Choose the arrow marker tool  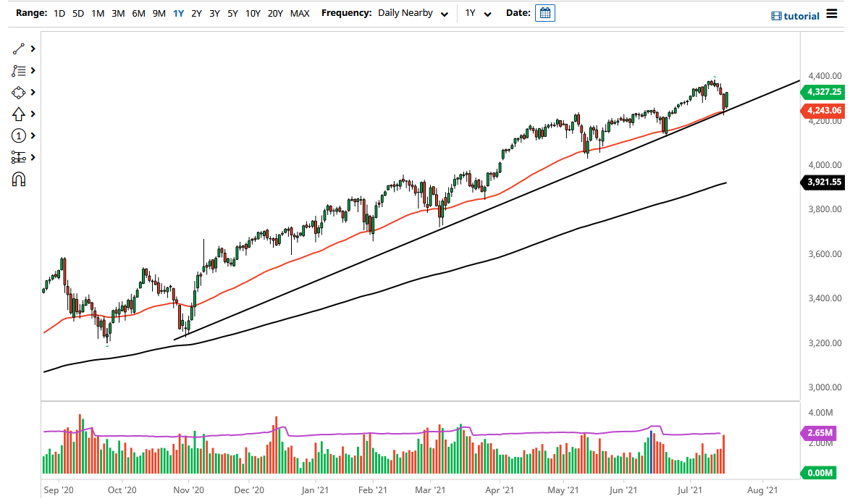pos(20,114)
